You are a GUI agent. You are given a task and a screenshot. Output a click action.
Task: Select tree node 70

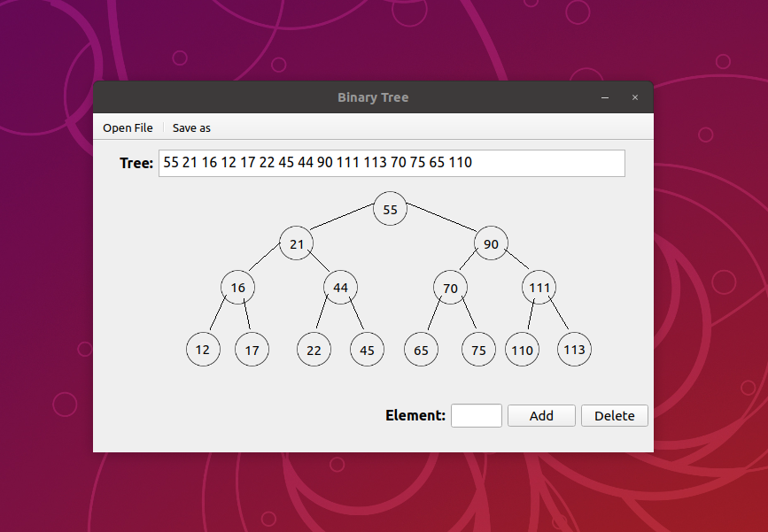(x=450, y=288)
